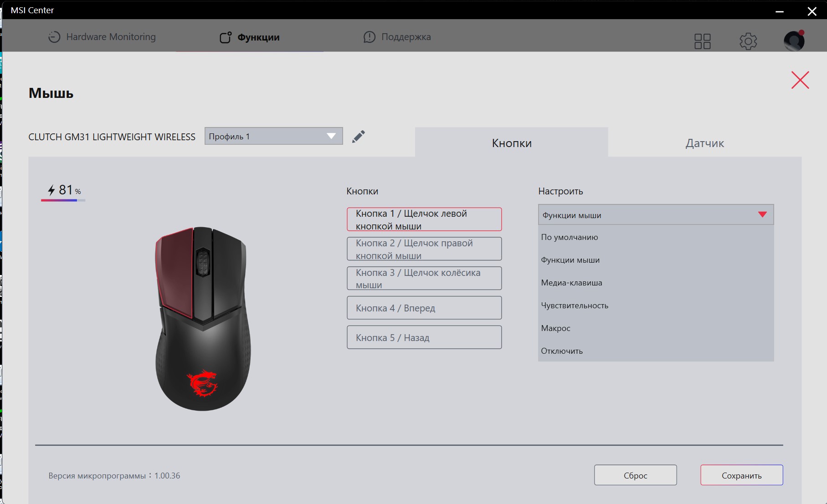
Task: Open the four-squares grid view icon
Action: [702, 41]
